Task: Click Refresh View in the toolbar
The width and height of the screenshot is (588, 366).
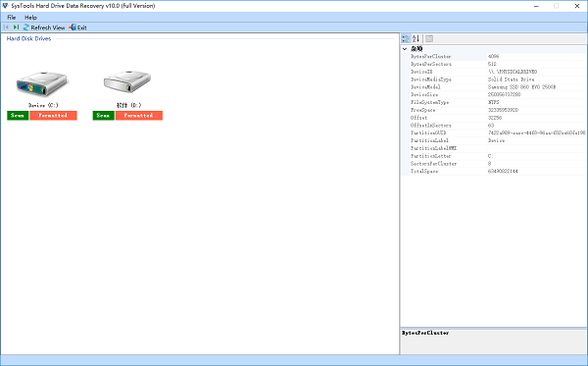Action: pyautogui.click(x=44, y=27)
